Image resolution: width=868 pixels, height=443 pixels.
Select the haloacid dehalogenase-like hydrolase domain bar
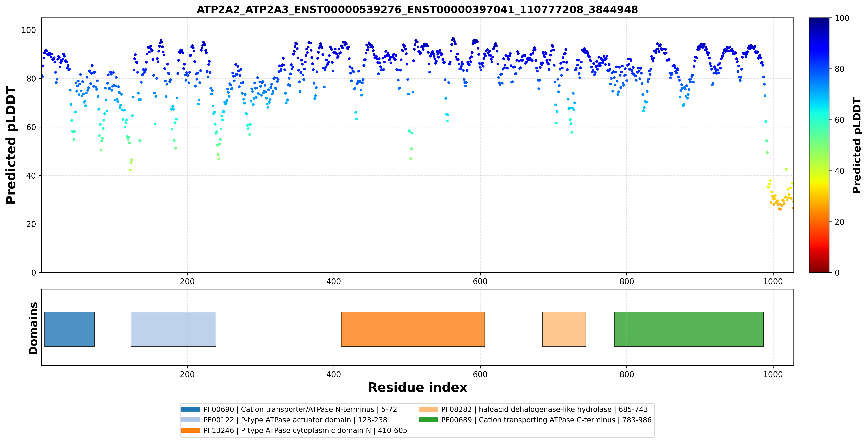(x=564, y=329)
